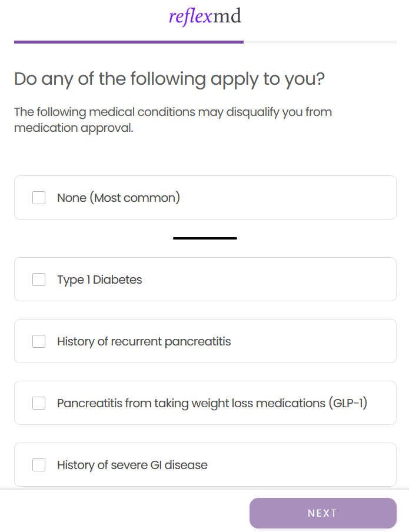
Task: Enable the GLP-1 pancreatitis checkbox
Action: (39, 403)
